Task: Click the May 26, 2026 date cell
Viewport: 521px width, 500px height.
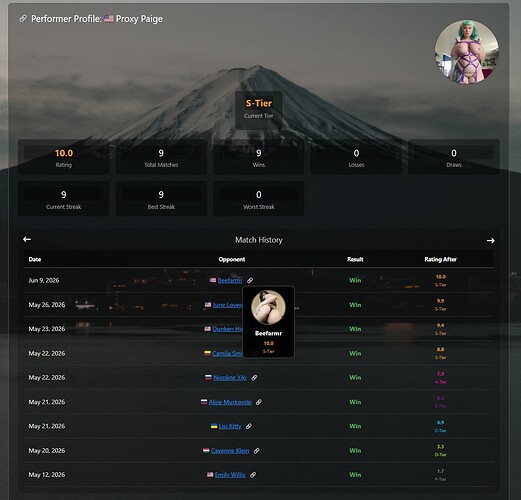Action: pyautogui.click(x=47, y=305)
